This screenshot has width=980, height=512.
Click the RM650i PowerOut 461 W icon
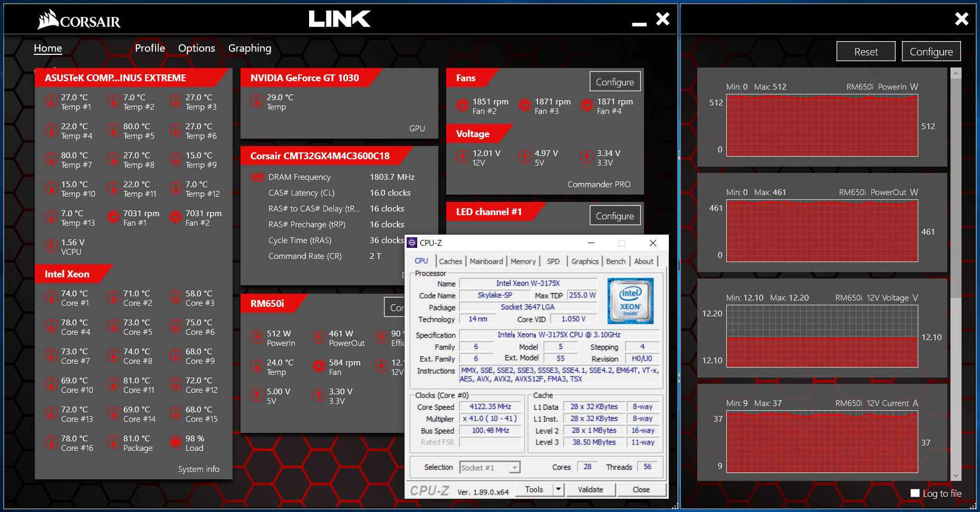[x=319, y=337]
